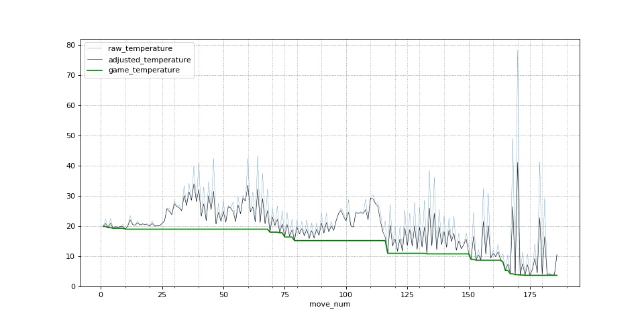Click the y-axis tick label 20

coord(70,226)
